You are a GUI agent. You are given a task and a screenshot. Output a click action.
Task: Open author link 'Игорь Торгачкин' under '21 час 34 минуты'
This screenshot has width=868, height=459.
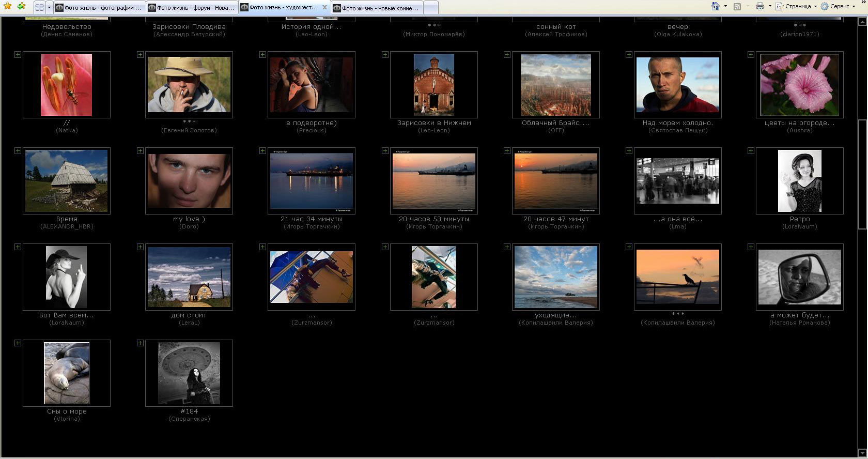tap(312, 227)
